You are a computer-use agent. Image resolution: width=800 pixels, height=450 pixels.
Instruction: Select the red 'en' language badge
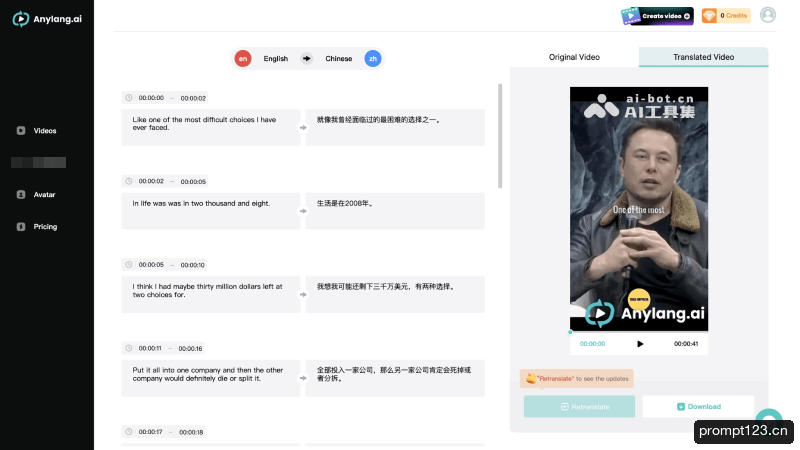(x=243, y=59)
